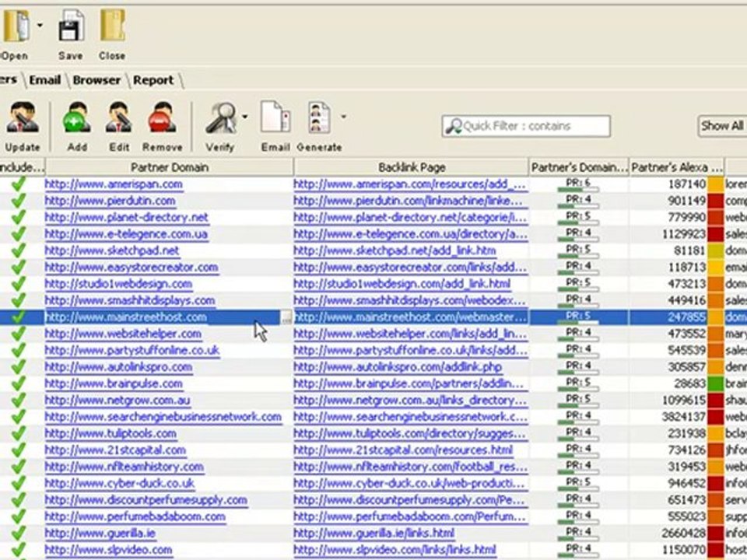747x560 pixels.
Task: Click the Email document icon
Action: coord(275,117)
